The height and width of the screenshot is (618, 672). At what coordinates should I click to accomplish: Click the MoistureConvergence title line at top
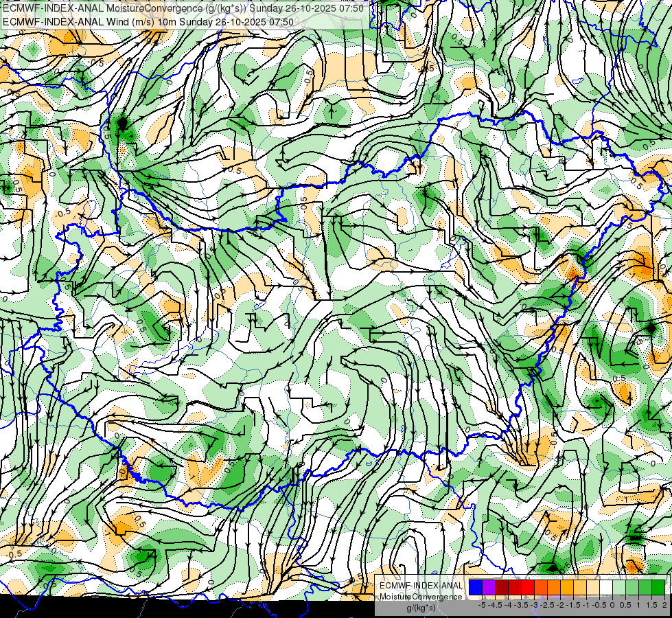[183, 8]
